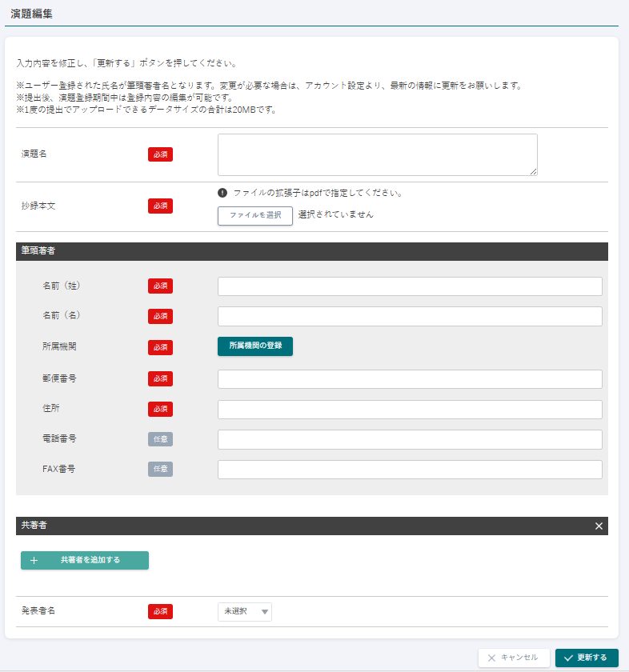Focus the 電話番号 input field

click(410, 439)
